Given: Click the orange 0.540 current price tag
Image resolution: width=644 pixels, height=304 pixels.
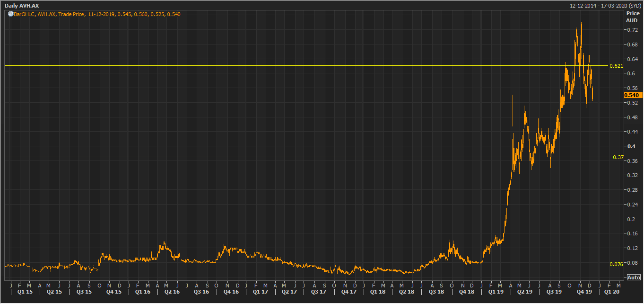Looking at the screenshot, I should (x=632, y=95).
